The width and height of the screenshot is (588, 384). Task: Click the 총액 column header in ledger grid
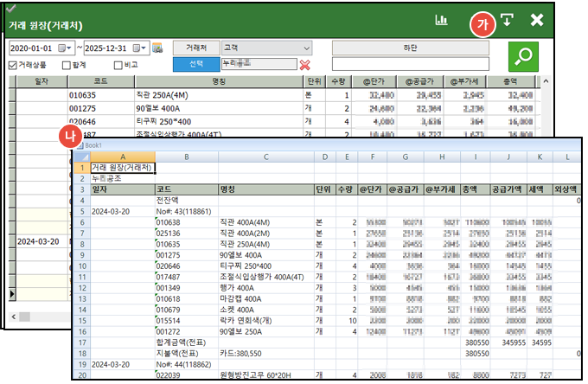coord(511,81)
